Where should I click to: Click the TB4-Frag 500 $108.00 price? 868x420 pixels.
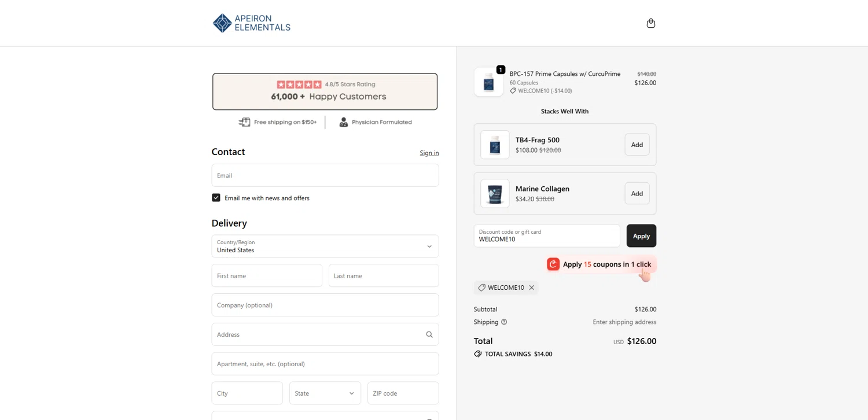tap(526, 150)
